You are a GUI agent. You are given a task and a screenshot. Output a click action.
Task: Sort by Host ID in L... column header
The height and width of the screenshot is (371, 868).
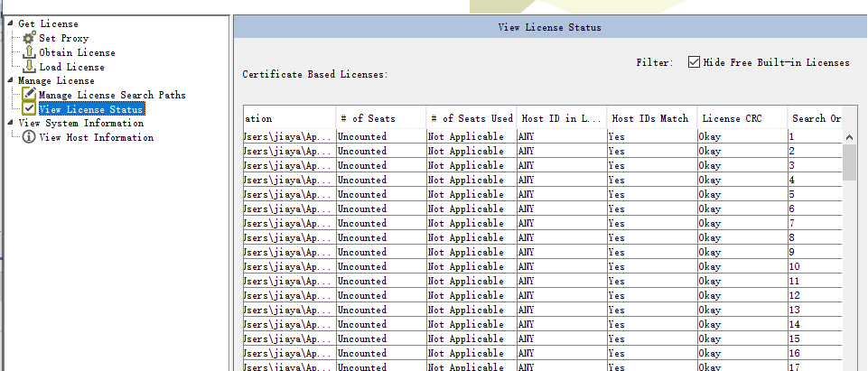(561, 118)
